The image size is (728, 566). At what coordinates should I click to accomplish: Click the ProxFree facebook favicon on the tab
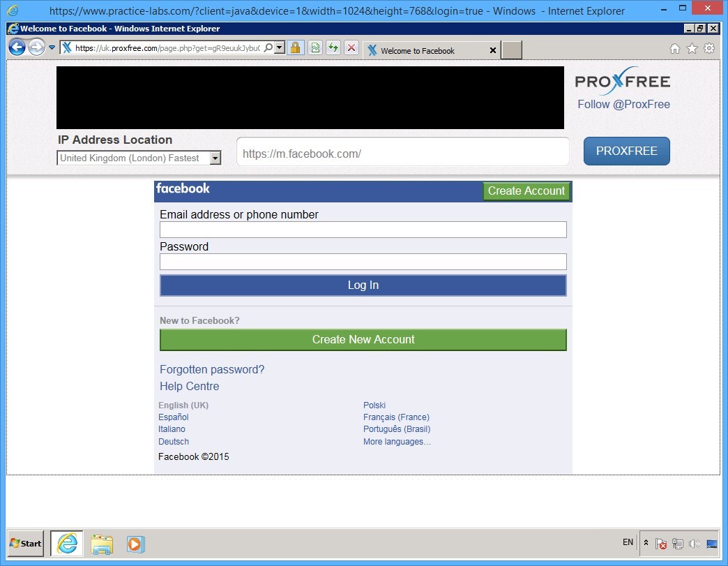click(x=372, y=50)
